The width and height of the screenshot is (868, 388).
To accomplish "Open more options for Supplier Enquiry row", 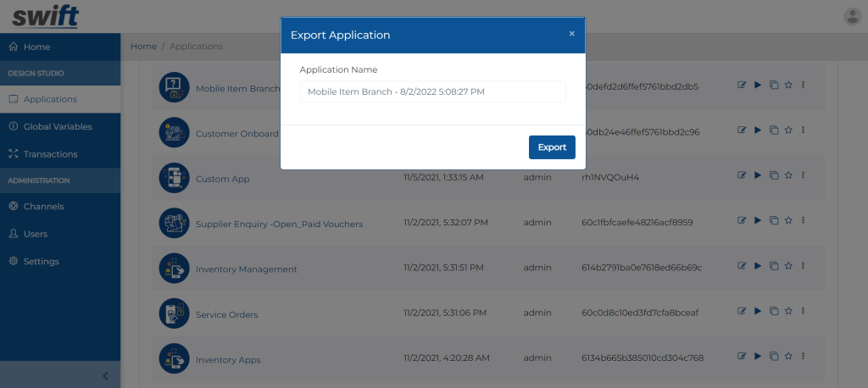I will (803, 220).
